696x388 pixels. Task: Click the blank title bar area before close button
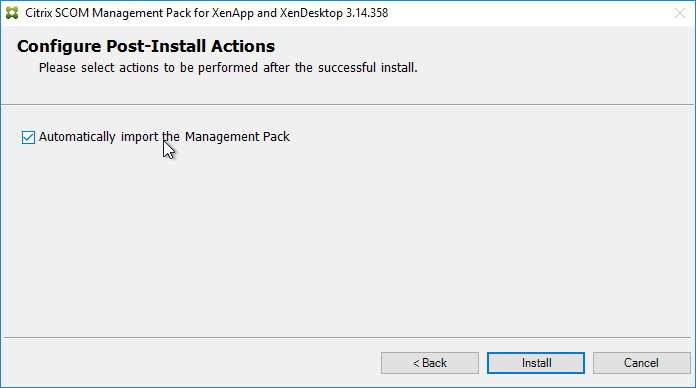[x=528, y=13]
